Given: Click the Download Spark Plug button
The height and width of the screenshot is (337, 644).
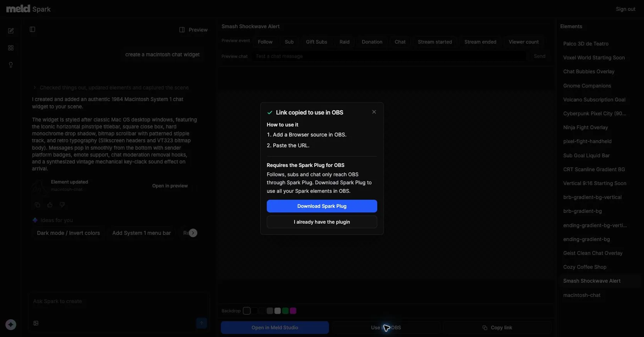Looking at the screenshot, I should click(x=322, y=206).
